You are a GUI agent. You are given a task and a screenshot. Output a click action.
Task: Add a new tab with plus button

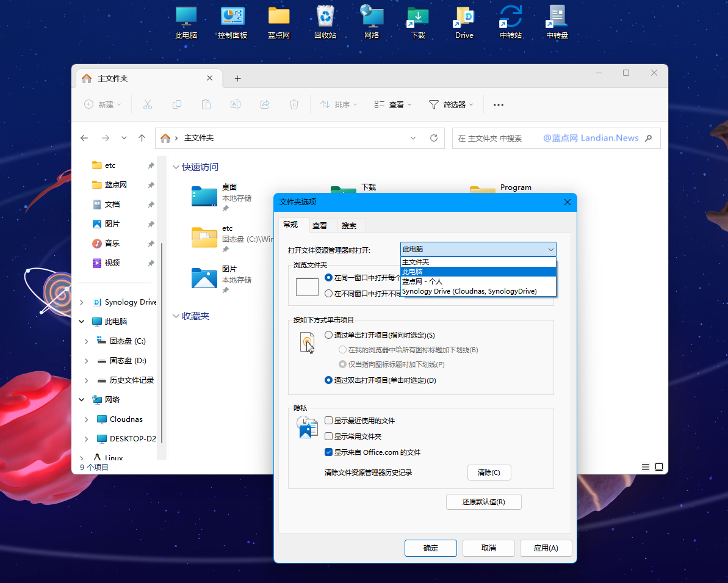(238, 79)
